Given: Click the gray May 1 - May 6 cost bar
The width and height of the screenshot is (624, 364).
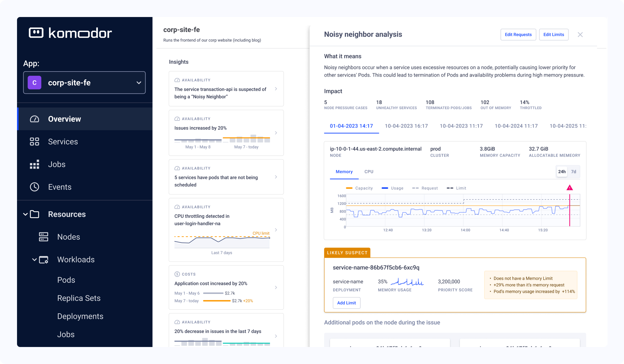Looking at the screenshot, I should pyautogui.click(x=213, y=293).
